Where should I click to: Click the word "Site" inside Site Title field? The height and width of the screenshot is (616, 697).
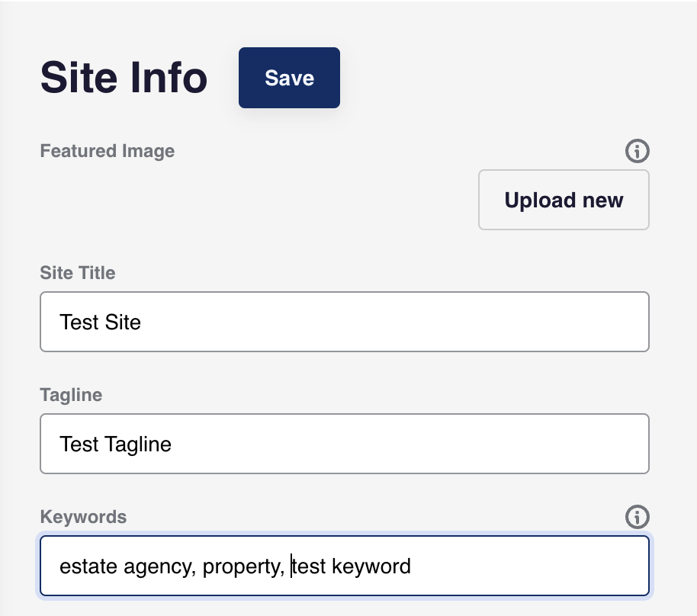[123, 322]
